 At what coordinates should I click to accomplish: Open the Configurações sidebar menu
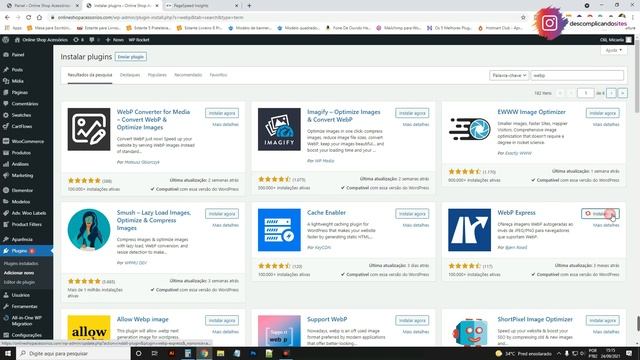point(27,335)
